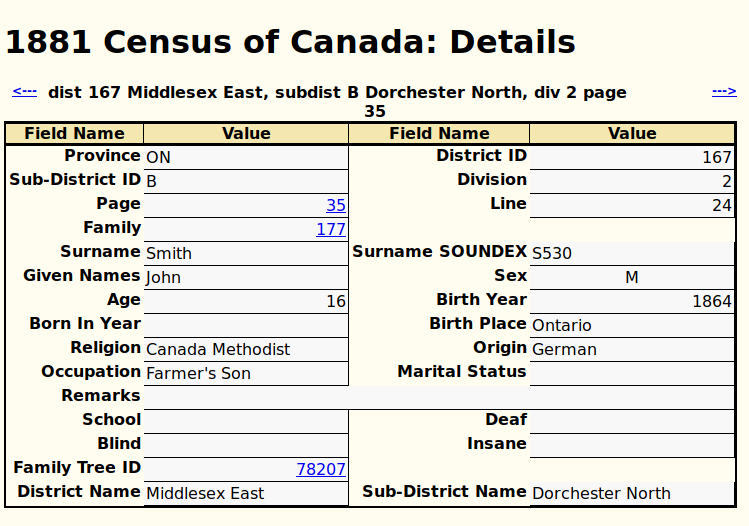Viewport: 749px width, 526px height.
Task: Click the previous page arrow link
Action: (x=24, y=92)
